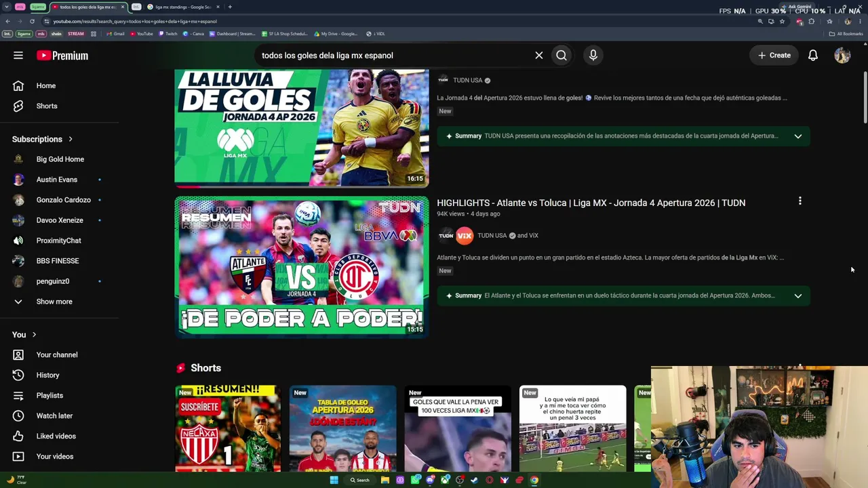Expand the Subscriptions section chevron
Viewport: 868px width, 488px height.
click(70, 139)
